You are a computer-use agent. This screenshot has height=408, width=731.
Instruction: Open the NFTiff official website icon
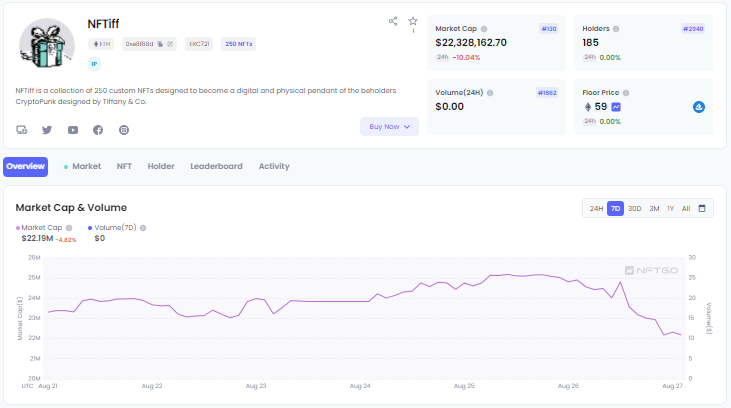pos(22,130)
